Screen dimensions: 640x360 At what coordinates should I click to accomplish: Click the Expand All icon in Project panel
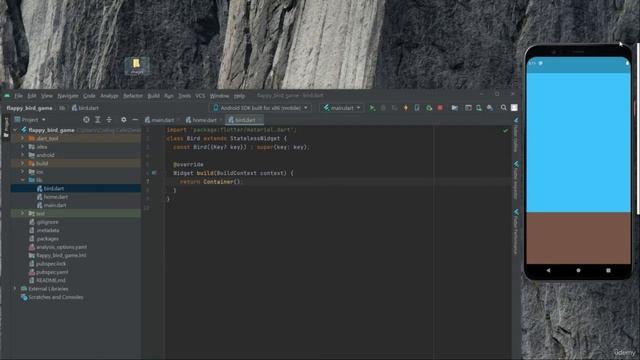tap(98, 120)
